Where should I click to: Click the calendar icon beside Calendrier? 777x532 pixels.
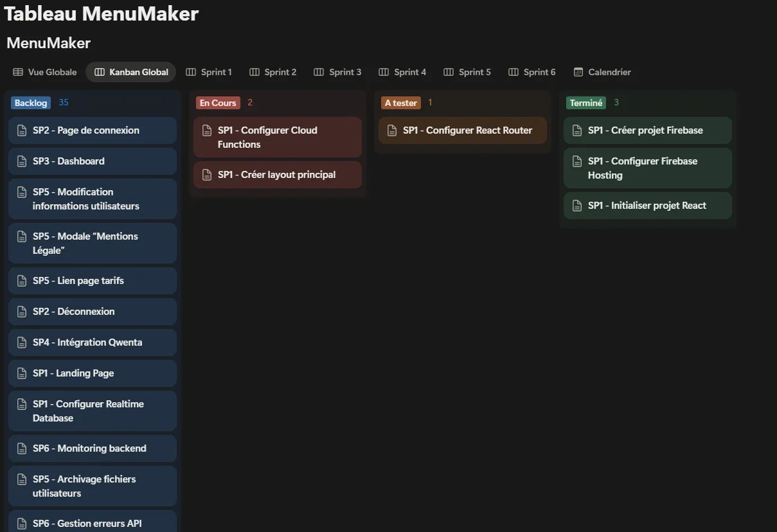click(578, 72)
